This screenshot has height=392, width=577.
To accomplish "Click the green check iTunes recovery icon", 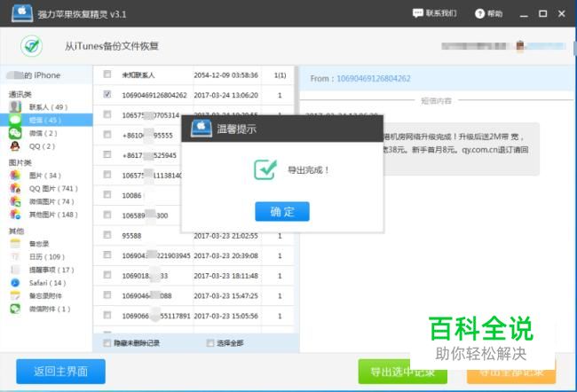I will (32, 46).
